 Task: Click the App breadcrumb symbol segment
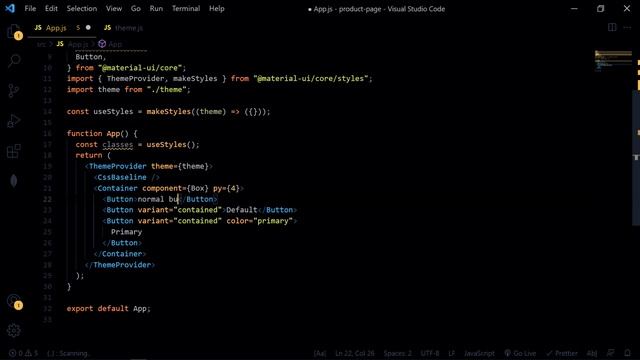[x=115, y=44]
